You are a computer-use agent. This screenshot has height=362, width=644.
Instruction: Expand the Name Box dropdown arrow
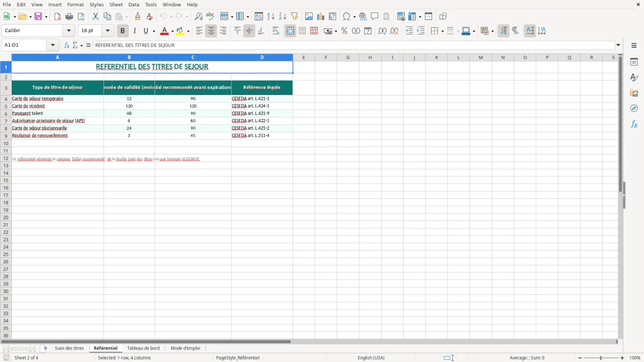point(53,45)
